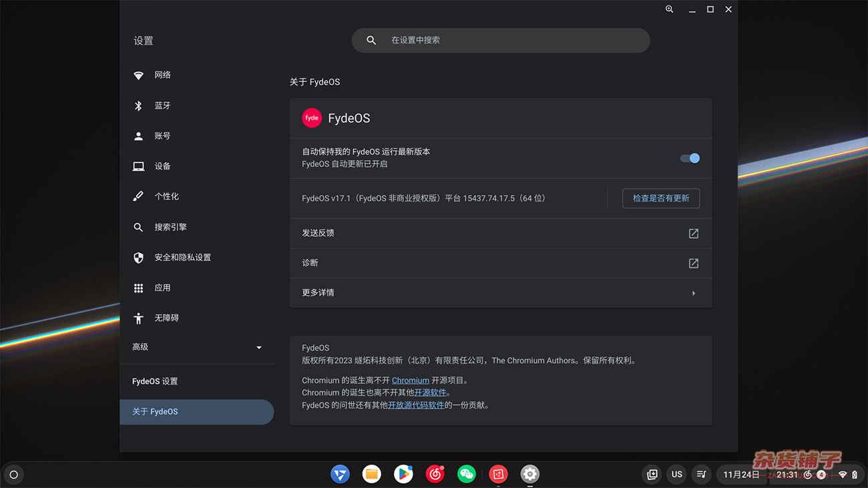Click the person icon beside 账号
This screenshot has height=488, width=868.
(x=138, y=136)
